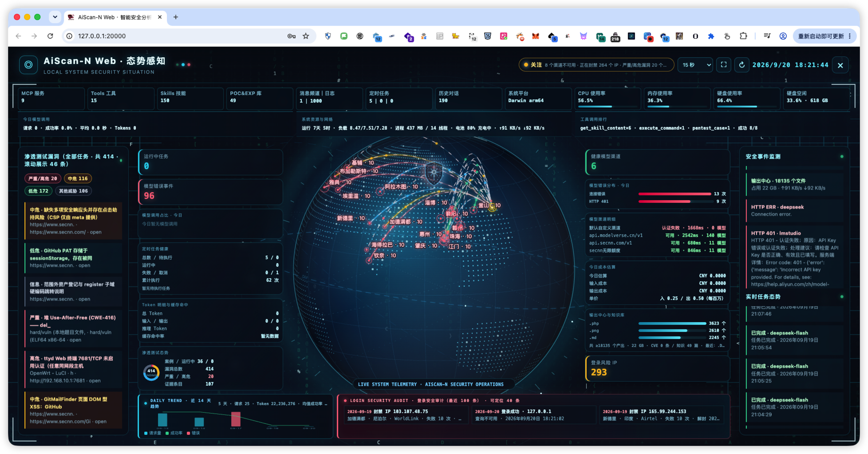Close the AiScan-N Web tab

[x=160, y=17]
